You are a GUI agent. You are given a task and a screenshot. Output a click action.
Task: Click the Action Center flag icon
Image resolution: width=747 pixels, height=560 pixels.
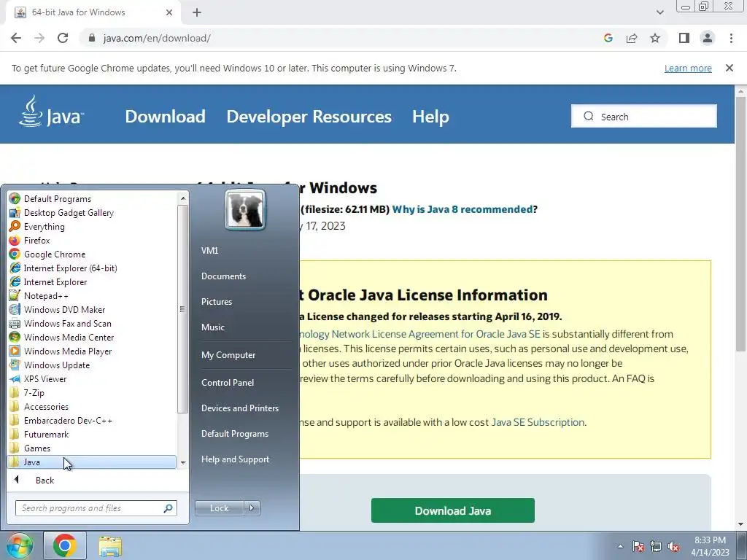638,547
